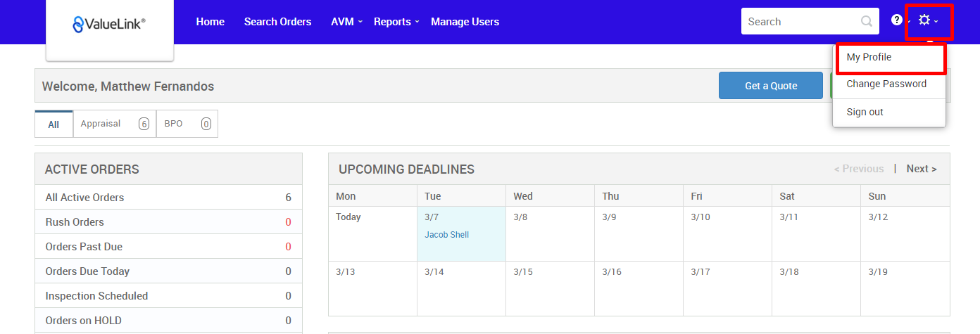The width and height of the screenshot is (980, 334).
Task: Open All Active Orders row
Action: pos(168,198)
